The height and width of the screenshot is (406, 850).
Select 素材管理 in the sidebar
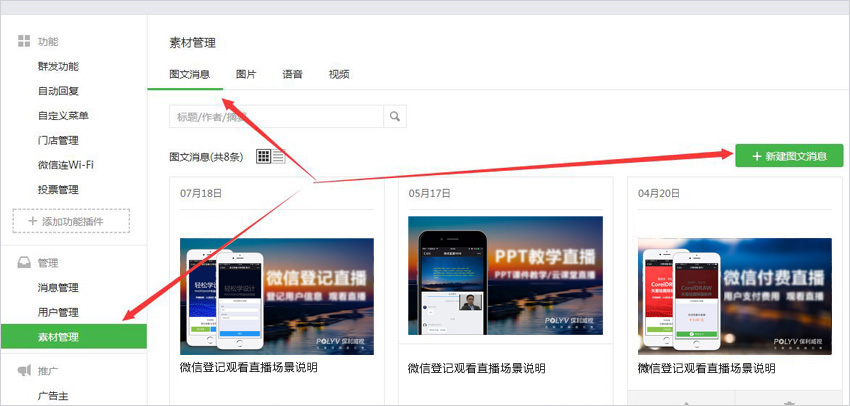pos(58,337)
